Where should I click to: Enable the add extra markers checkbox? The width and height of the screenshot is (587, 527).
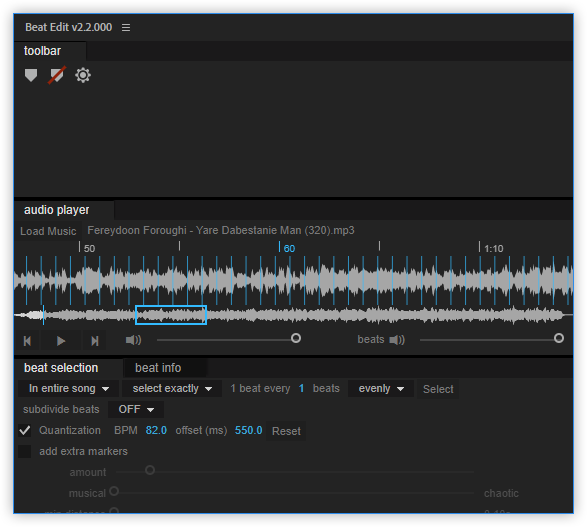click(x=25, y=451)
